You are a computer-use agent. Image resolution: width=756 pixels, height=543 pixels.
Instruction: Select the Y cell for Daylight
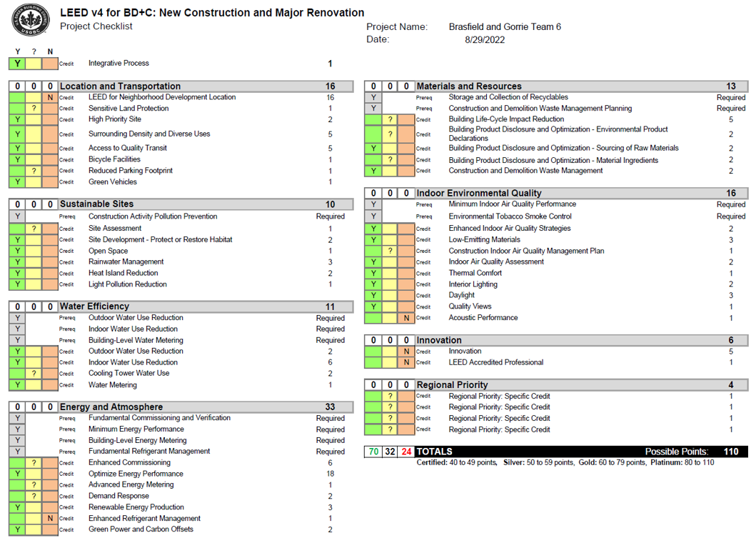coord(373,295)
